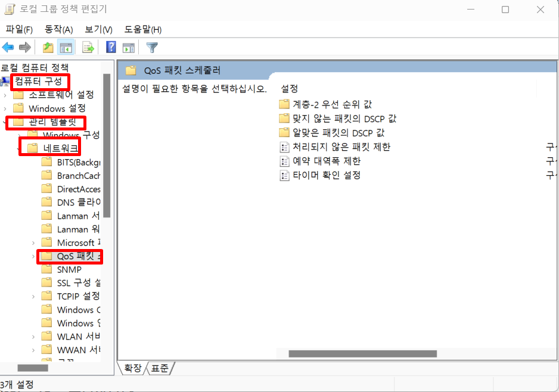Open 알맞은 패킷의 DSCP 값 folder
This screenshot has width=559, height=392.
(338, 133)
